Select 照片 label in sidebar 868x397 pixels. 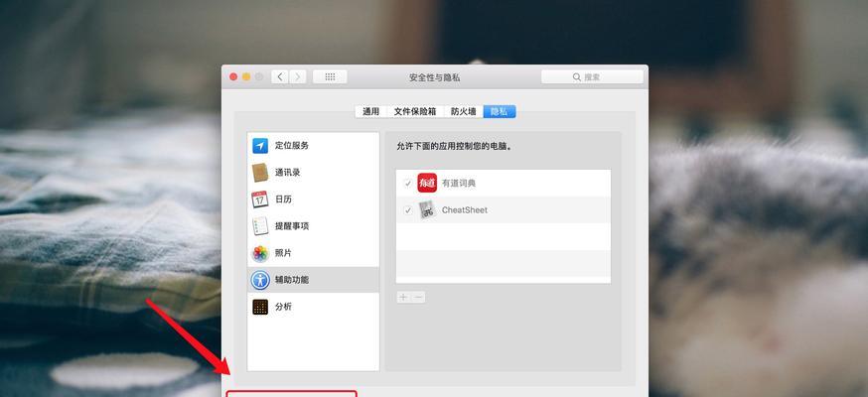click(x=283, y=253)
